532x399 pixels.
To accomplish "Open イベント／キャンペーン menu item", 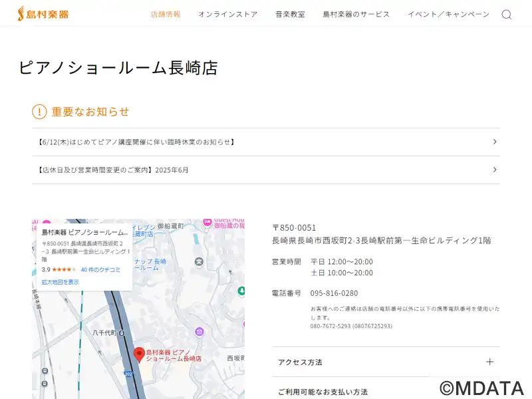I will pos(448,14).
